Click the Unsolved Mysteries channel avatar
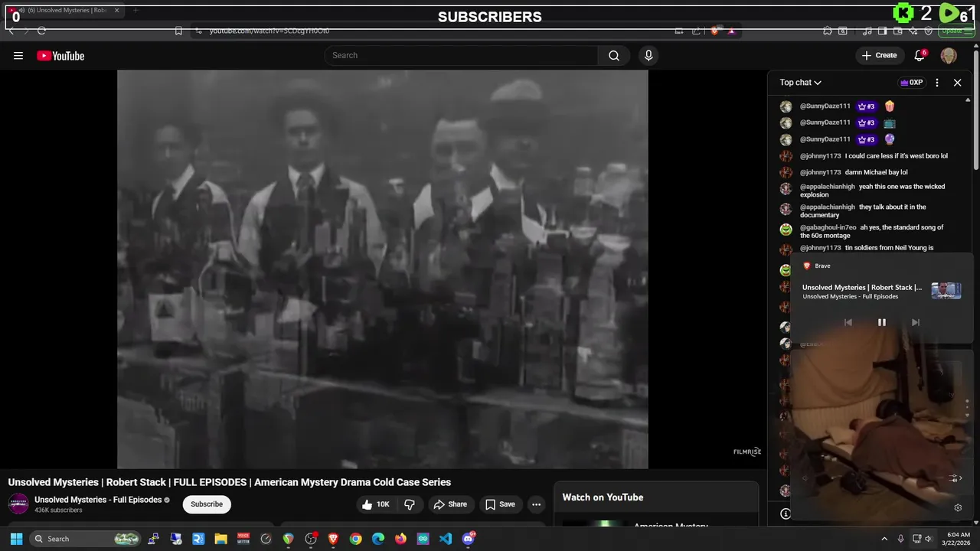The height and width of the screenshot is (551, 980). pyautogui.click(x=18, y=504)
